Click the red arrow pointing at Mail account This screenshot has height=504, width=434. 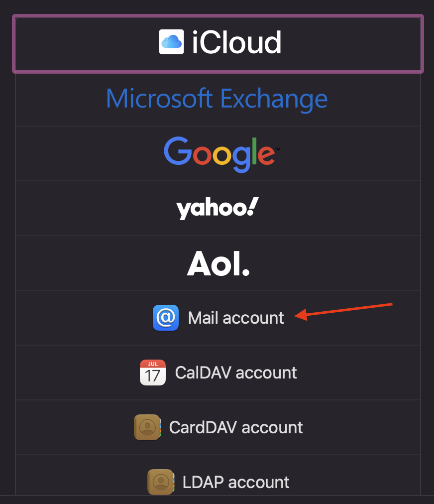pos(343,311)
